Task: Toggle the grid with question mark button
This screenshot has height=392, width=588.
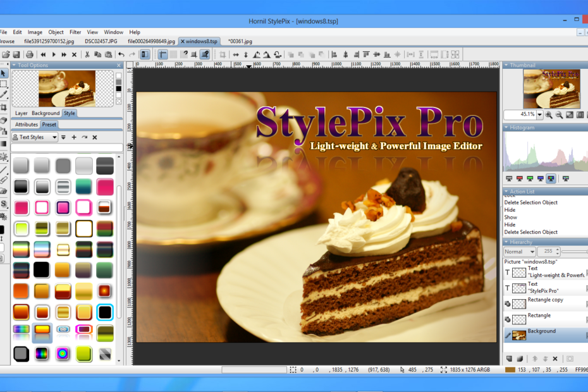Action: (184, 55)
